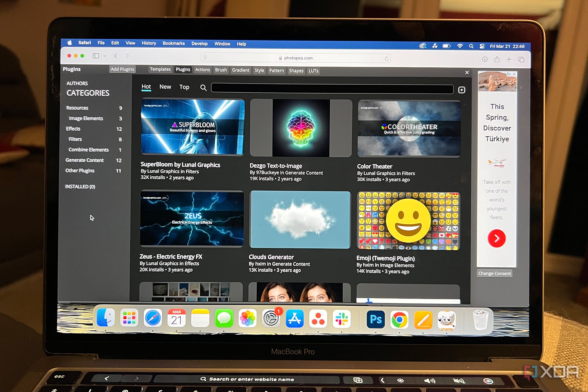Open the Emoji Twemoji Plugin thumbnail
The image size is (588, 392).
(x=409, y=221)
